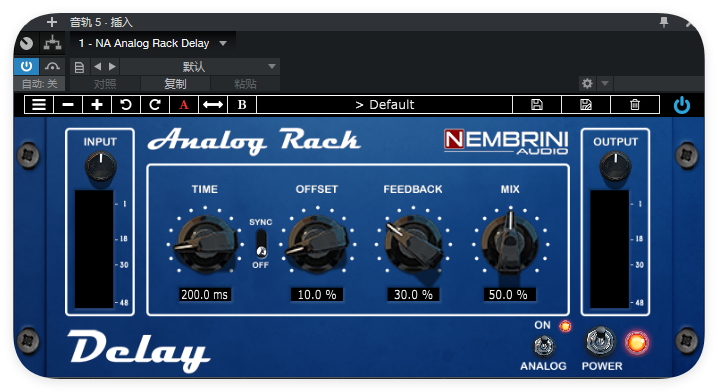The width and height of the screenshot is (718, 392).
Task: Select state B slot
Action: 242,104
